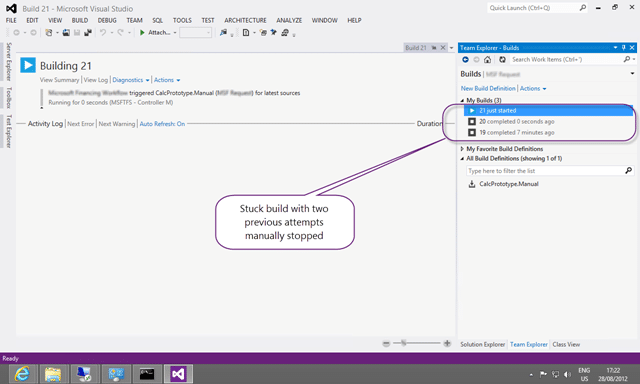
Task: Click the Team Explorer Home icon
Action: 487,60
